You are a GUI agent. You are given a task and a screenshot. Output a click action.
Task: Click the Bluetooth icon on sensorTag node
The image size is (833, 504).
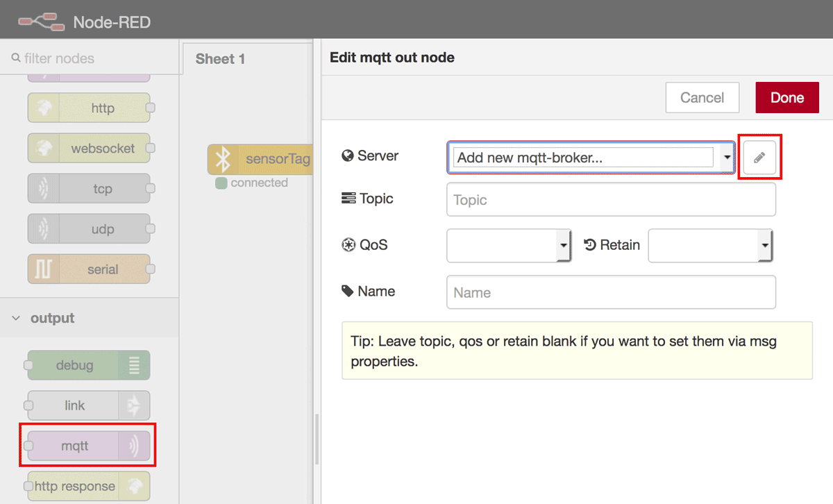(222, 160)
